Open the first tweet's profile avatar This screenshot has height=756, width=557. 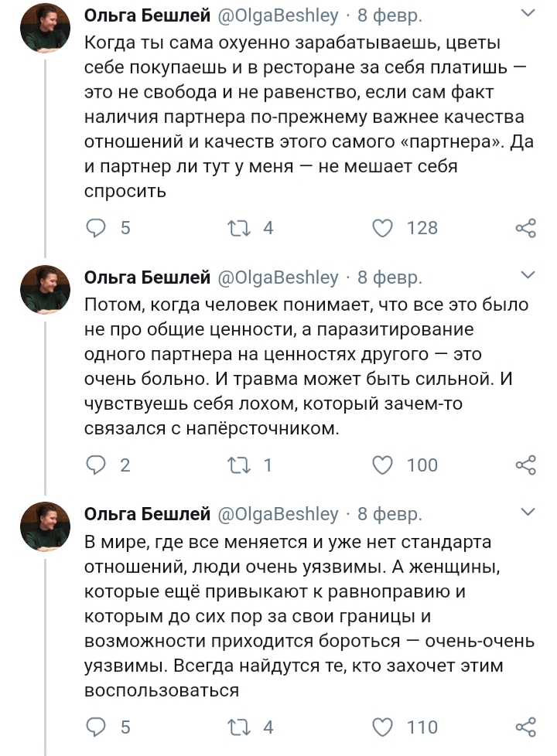coord(45,28)
